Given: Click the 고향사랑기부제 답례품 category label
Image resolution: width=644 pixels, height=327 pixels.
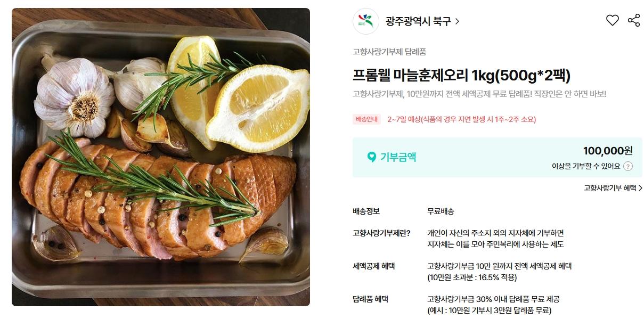Looking at the screenshot, I should pyautogui.click(x=389, y=52).
